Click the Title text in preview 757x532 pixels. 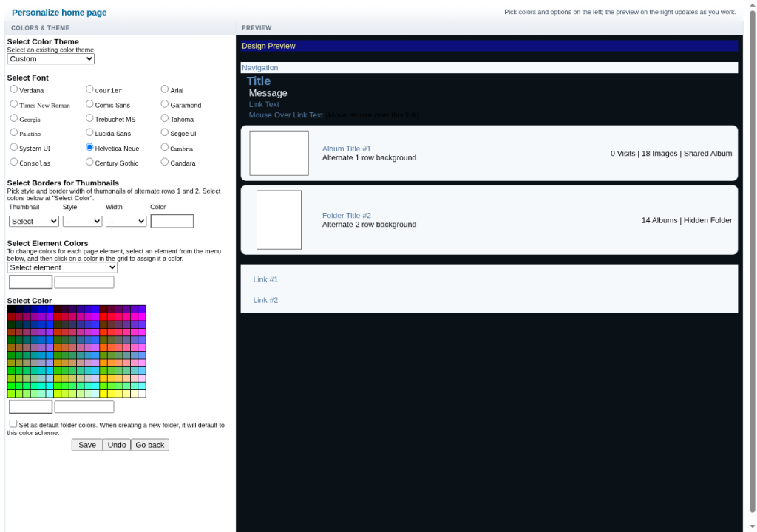pos(259,81)
